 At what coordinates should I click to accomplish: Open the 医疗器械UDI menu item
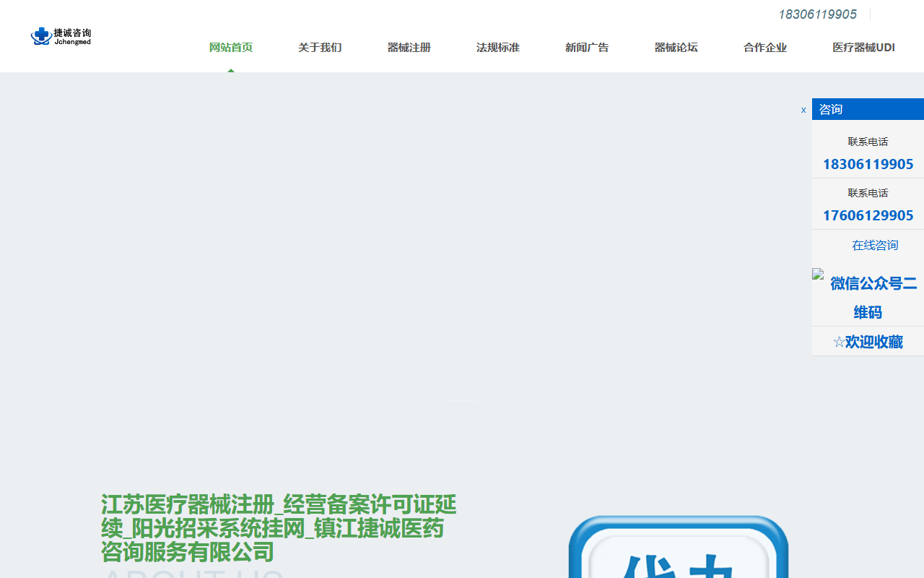tap(863, 48)
